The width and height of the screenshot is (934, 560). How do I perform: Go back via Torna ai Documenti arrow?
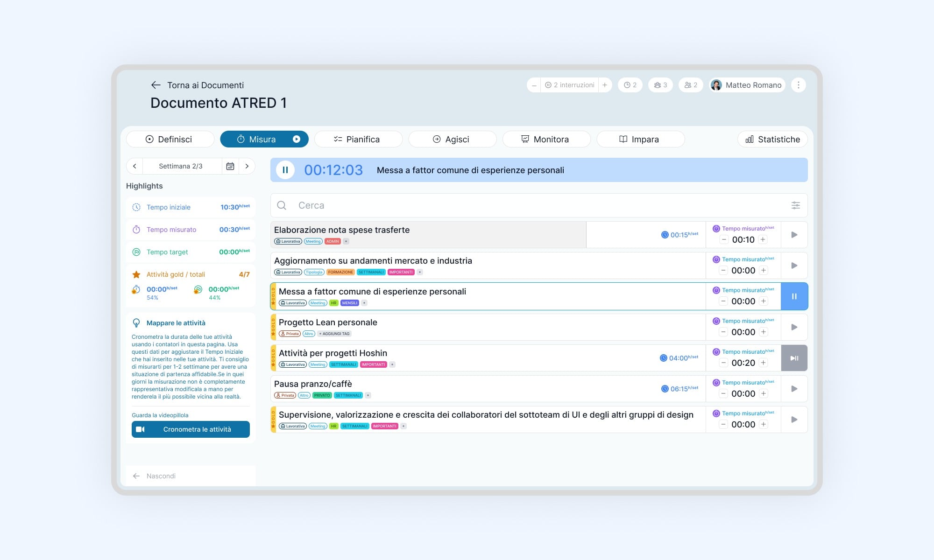point(156,85)
